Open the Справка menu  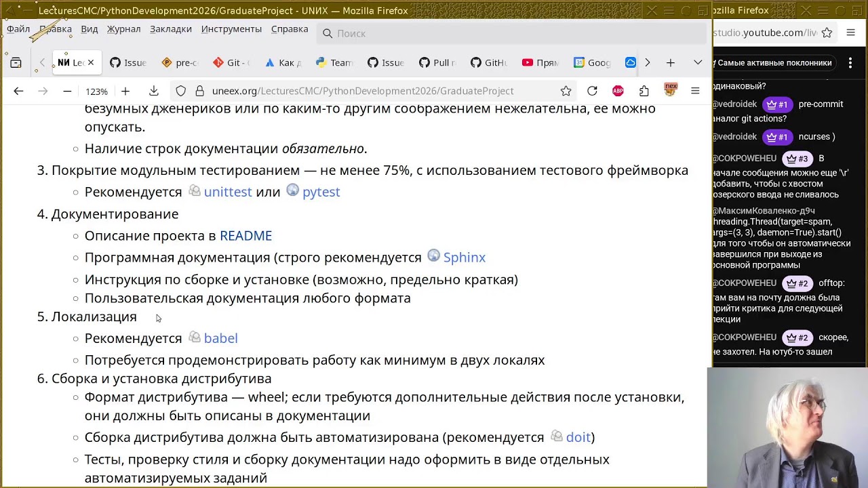(x=290, y=29)
